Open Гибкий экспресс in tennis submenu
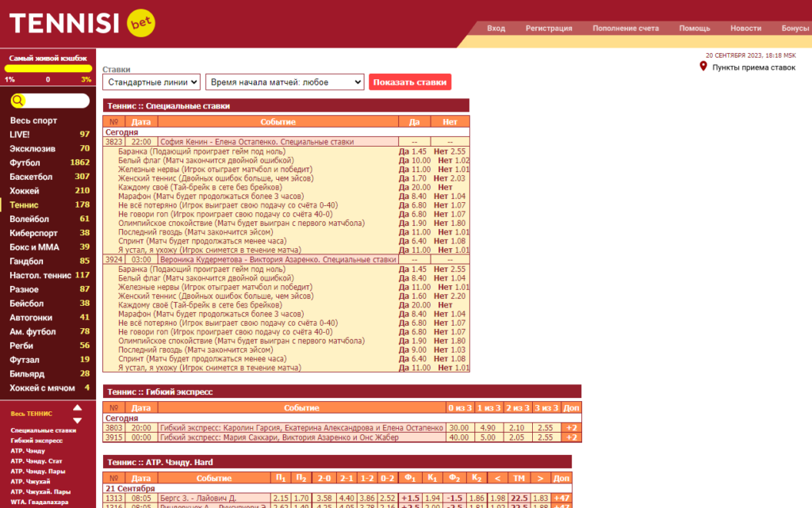The image size is (812, 508). (x=36, y=441)
